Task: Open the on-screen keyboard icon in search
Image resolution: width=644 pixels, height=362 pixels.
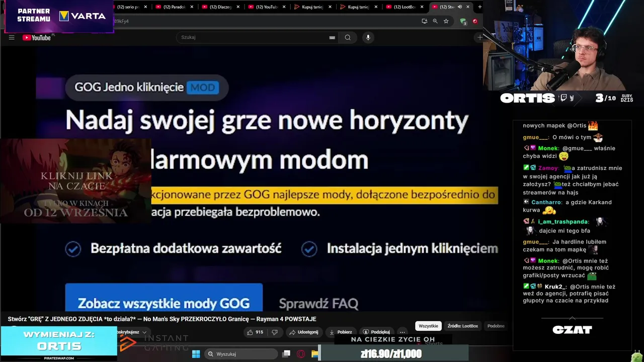Action: (x=332, y=37)
